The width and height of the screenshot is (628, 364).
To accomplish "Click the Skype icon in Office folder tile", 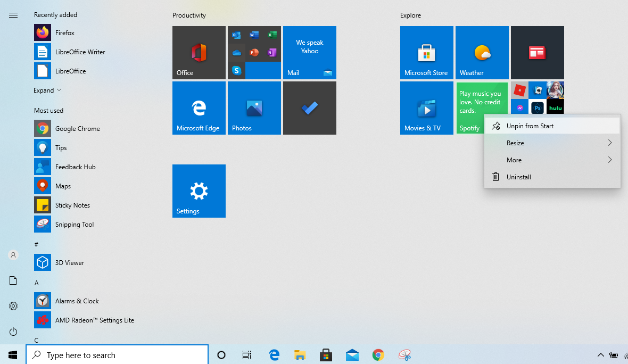I will click(x=237, y=70).
